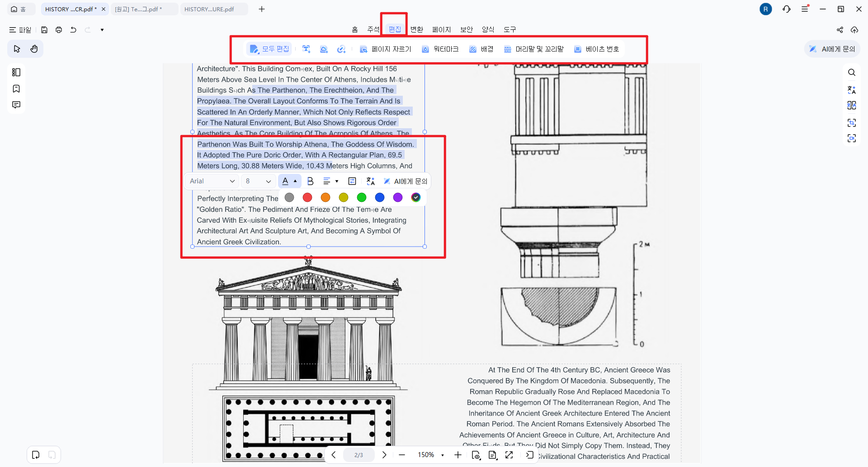Open a new tab with the plus
This screenshot has height=467, width=868.
point(262,9)
